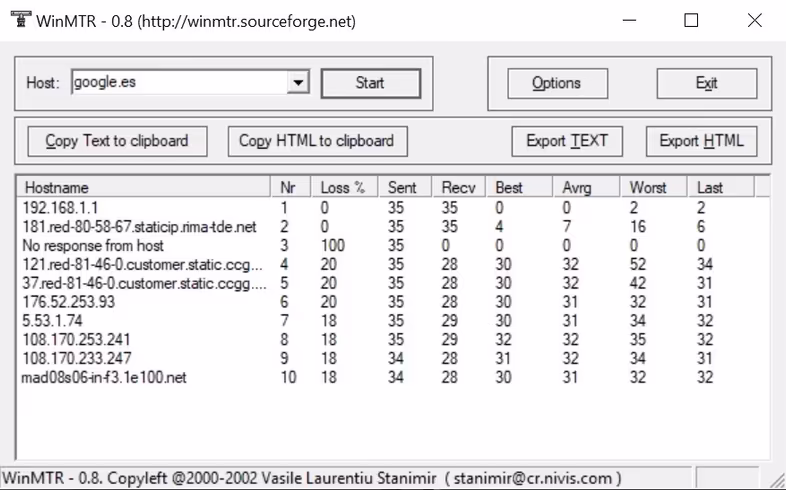The height and width of the screenshot is (490, 786).
Task: Maximize the WinMTR window
Action: (691, 21)
